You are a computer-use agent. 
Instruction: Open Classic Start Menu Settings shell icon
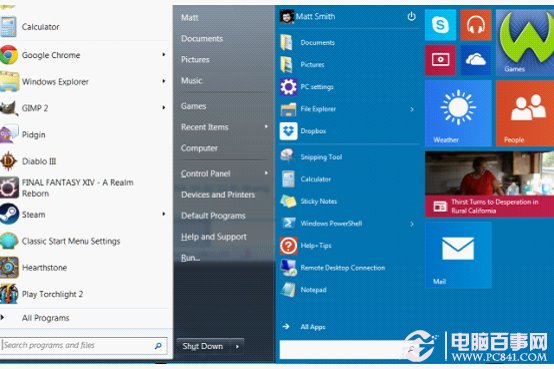point(9,241)
